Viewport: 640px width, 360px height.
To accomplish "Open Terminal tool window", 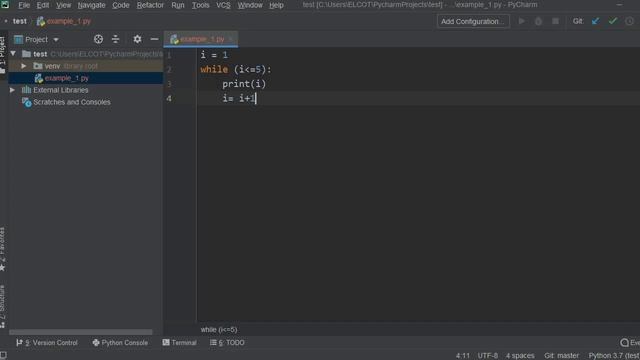I will tap(179, 343).
